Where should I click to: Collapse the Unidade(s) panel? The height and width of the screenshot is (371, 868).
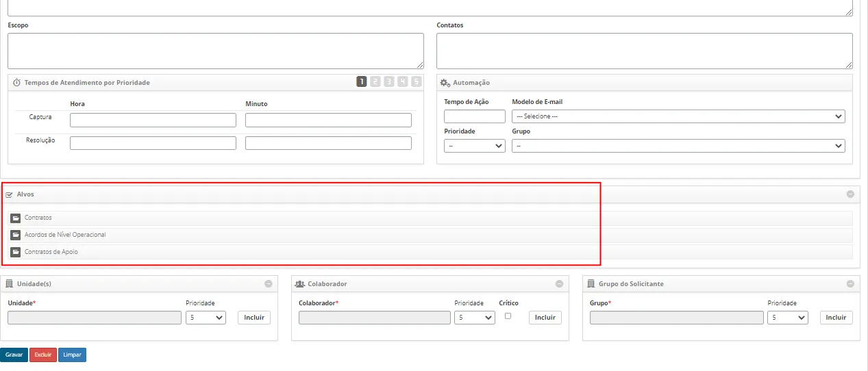(x=269, y=284)
